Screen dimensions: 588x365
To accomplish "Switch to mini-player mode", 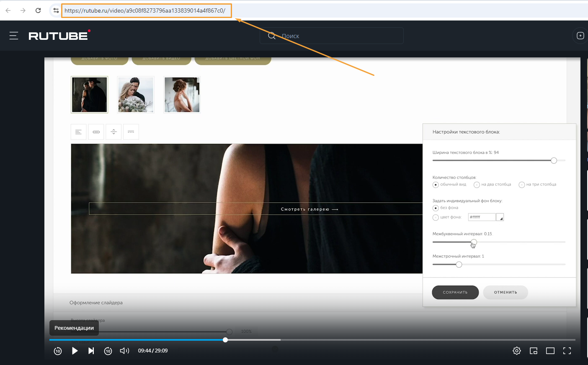I will pos(534,351).
